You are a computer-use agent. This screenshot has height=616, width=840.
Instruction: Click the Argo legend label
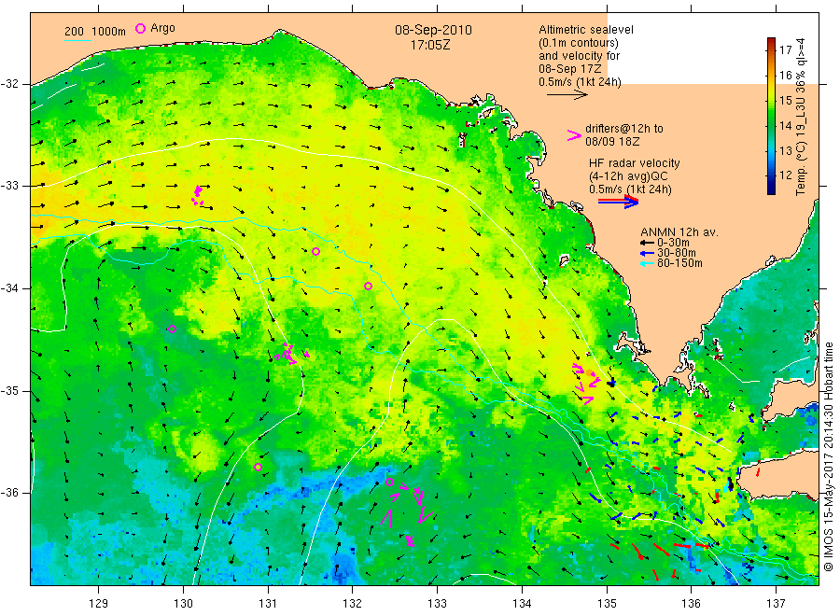(x=162, y=28)
